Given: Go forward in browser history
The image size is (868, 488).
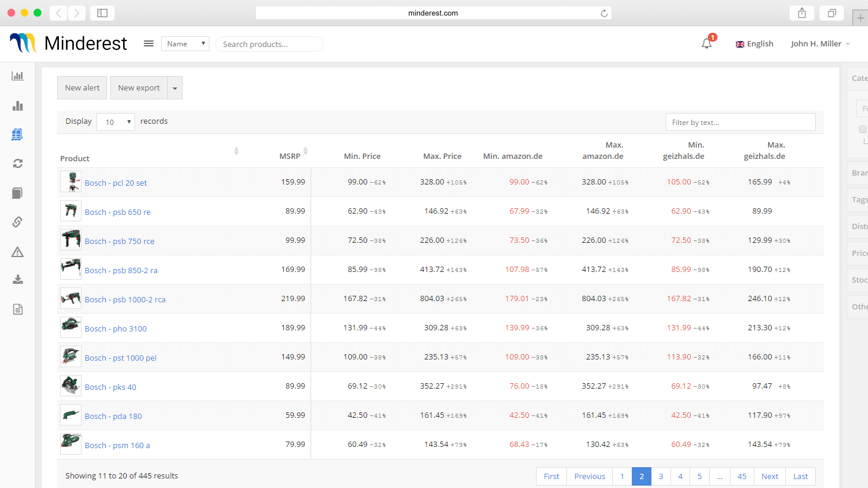Looking at the screenshot, I should click(77, 13).
